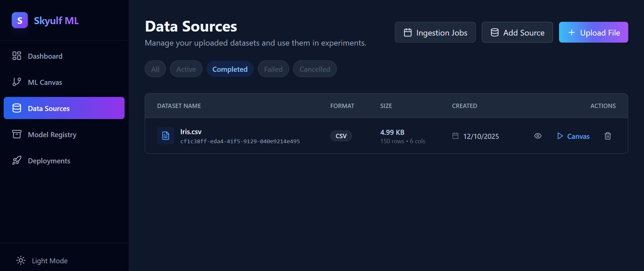Click the Iris.csv file document icon
The width and height of the screenshot is (644, 271).
click(166, 136)
